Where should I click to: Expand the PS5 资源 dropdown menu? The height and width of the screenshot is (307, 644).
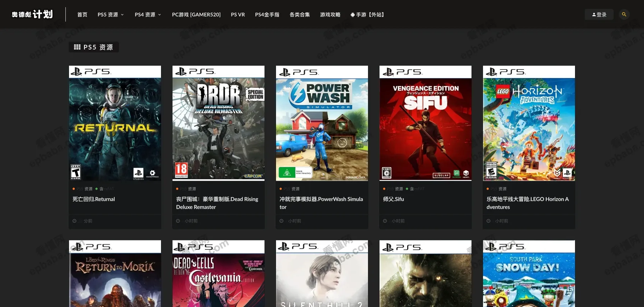(111, 14)
